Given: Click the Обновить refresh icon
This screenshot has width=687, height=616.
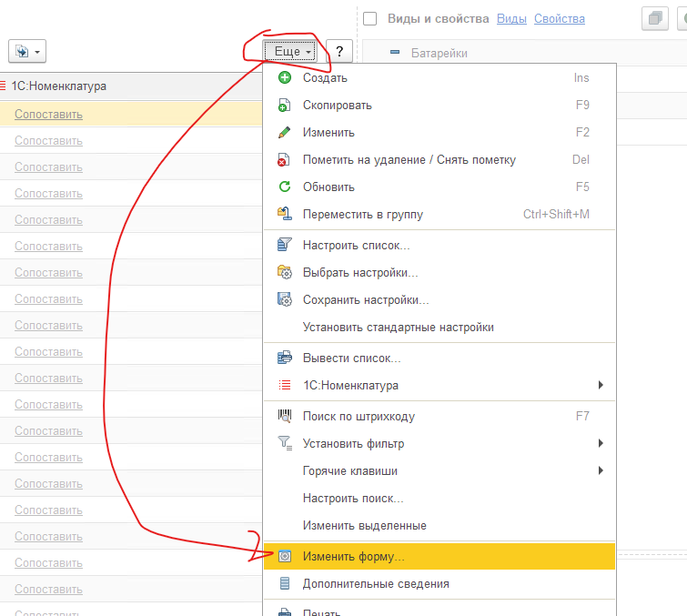Looking at the screenshot, I should (x=284, y=187).
